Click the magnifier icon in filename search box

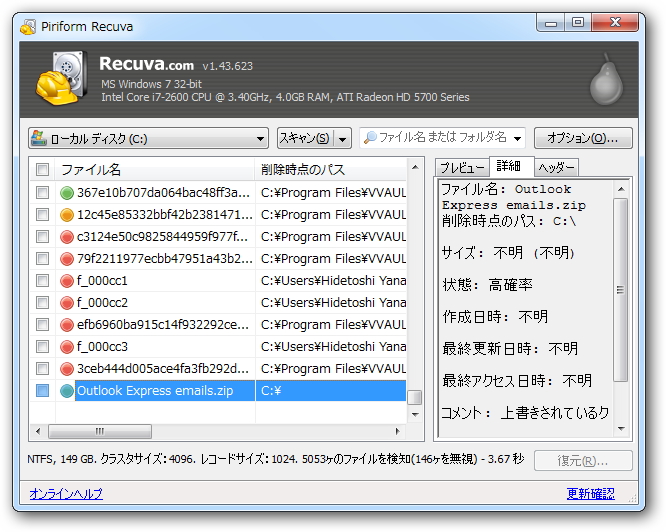point(370,138)
